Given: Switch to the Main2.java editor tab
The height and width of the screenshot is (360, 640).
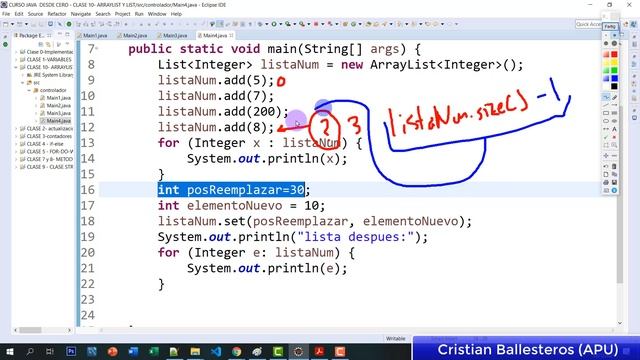Looking at the screenshot, I should [135, 36].
